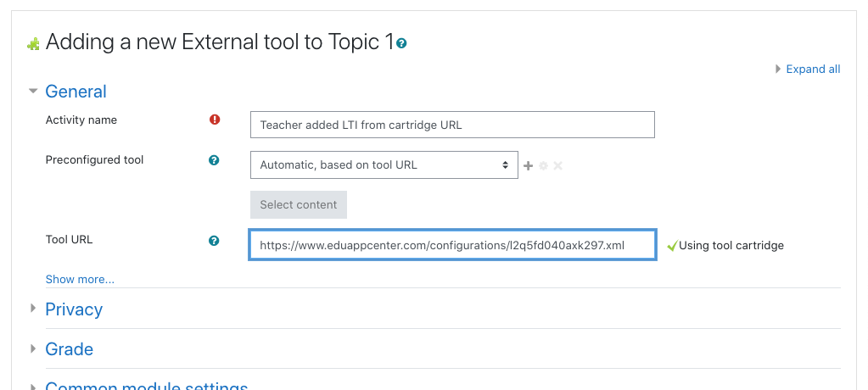The image size is (868, 390).
Task: Click the gear icon to edit preconfigured tool
Action: click(543, 165)
